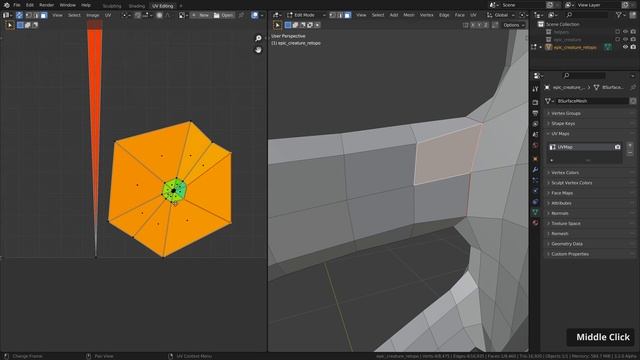Open the Edit Mode dropdown in the 3D viewport
Image resolution: width=640 pixels, height=360 pixels.
pos(305,15)
